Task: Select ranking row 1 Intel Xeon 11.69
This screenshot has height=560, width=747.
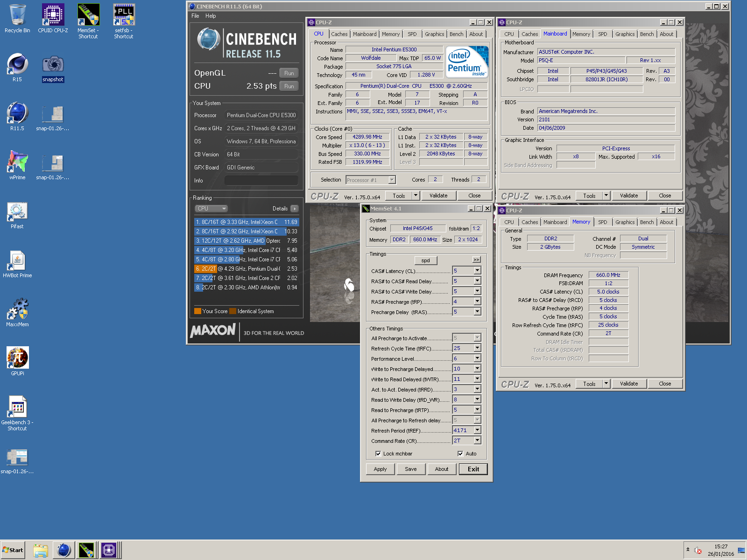Action: 247,222
